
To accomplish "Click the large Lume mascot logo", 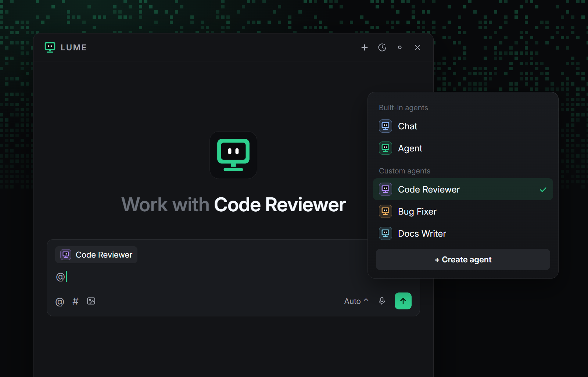I will (233, 155).
